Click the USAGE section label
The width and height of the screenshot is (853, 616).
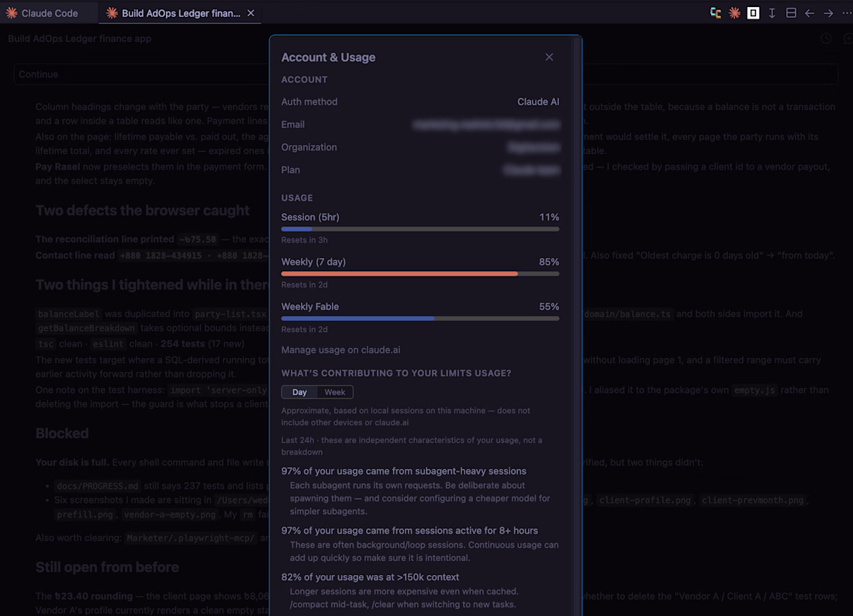coord(297,198)
